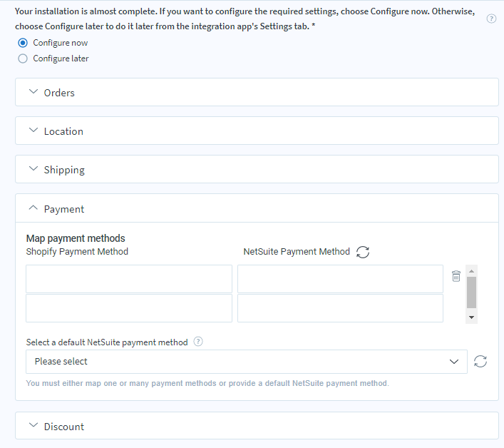Click the mapping list scrollbar thumb
The height and width of the screenshot is (448, 504).
point(471,292)
